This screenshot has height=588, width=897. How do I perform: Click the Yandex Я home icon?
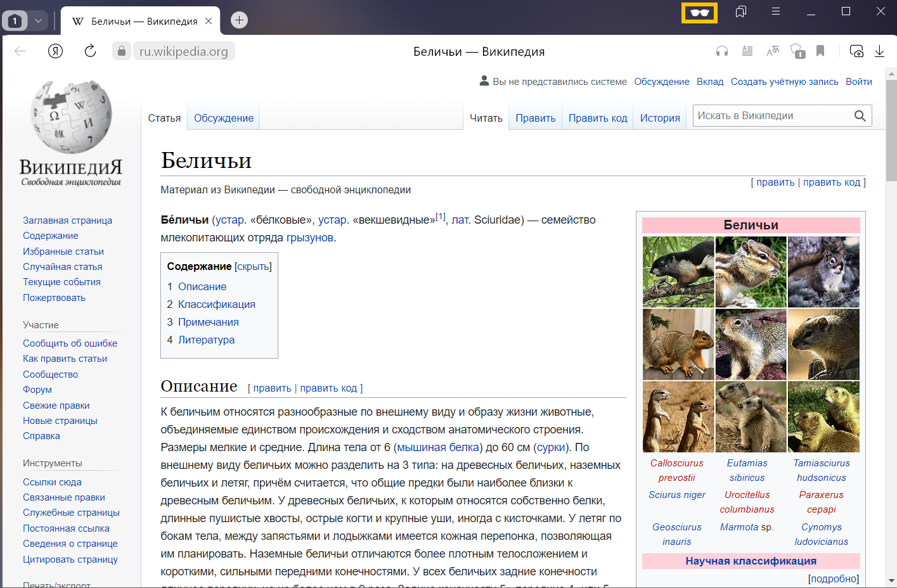tap(56, 51)
